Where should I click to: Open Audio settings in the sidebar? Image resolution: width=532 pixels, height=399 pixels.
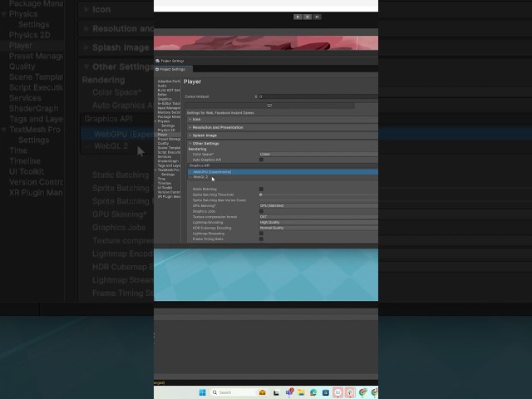point(162,86)
